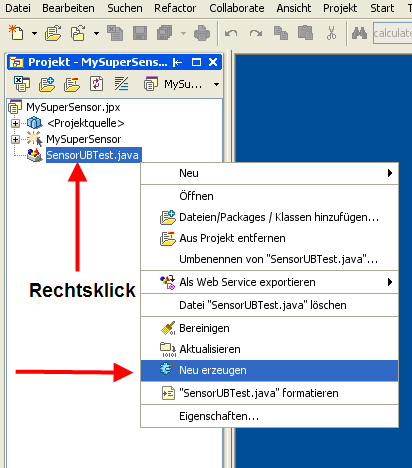Choose Umbenennen von "SensorUBTest.java"...
This screenshot has width=412, height=468.
click(269, 259)
